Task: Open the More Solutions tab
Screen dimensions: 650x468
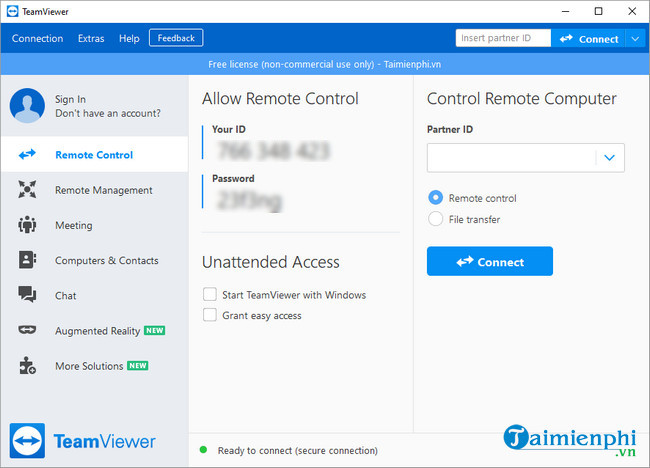Action: tap(95, 366)
